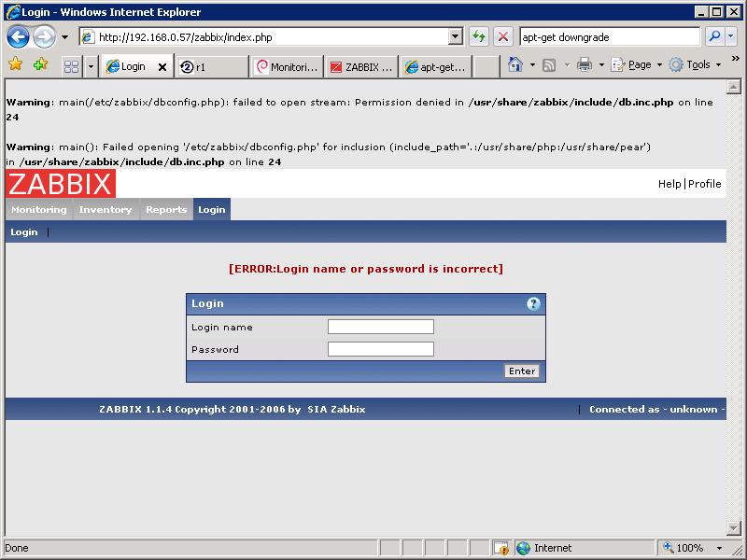
Task: Click the scrollbar down arrow
Action: point(734,527)
